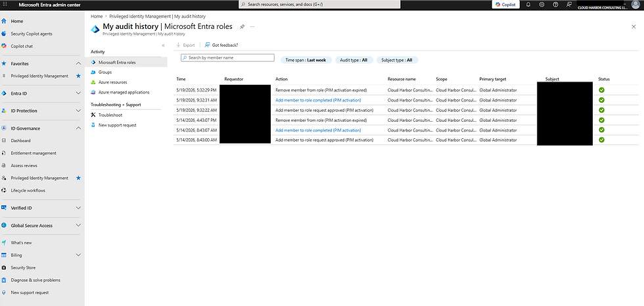Click Got feedback? button
The height and width of the screenshot is (306, 644).
(x=221, y=45)
